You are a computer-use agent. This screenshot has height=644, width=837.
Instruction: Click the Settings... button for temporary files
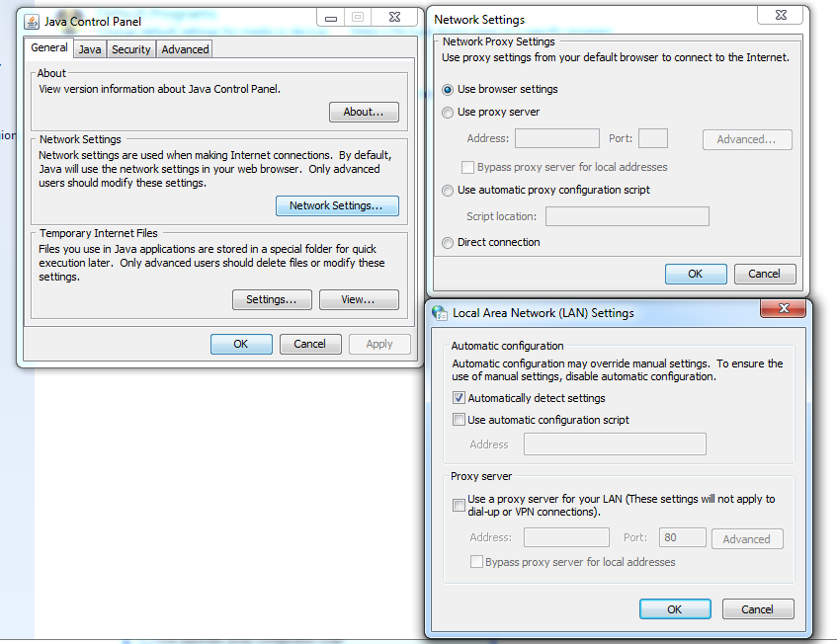[272, 299]
